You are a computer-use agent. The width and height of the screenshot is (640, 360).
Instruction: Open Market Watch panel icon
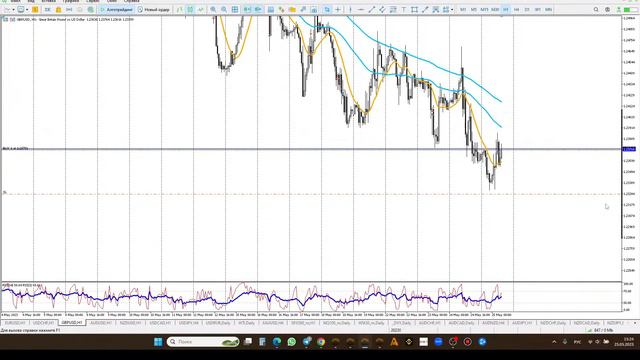point(35,9)
